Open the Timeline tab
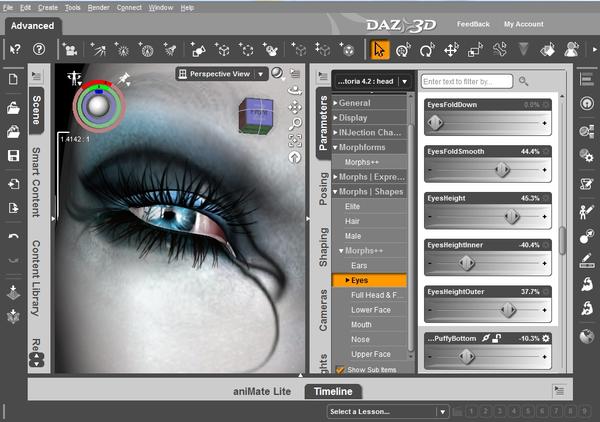The width and height of the screenshot is (600, 422). 333,391
